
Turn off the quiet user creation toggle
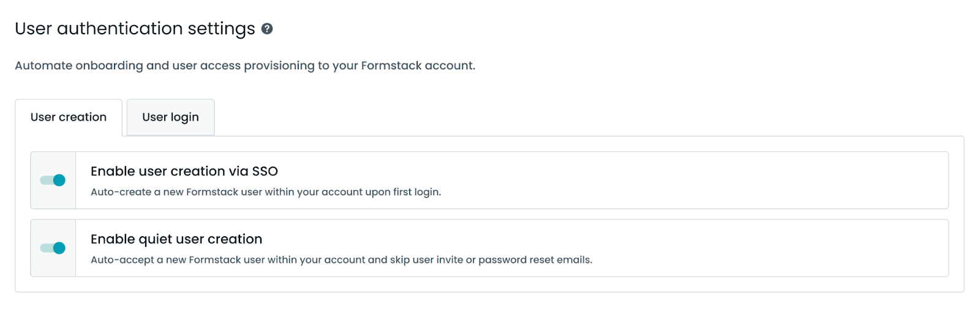point(53,248)
